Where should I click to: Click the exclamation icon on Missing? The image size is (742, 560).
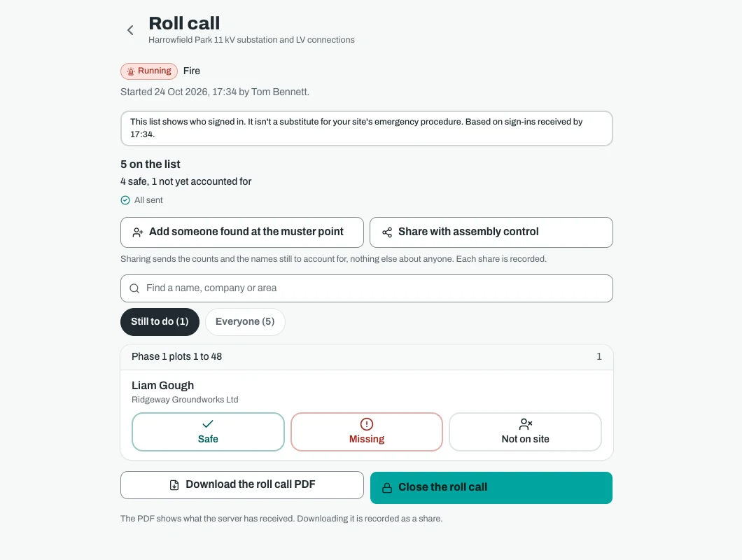pos(367,424)
